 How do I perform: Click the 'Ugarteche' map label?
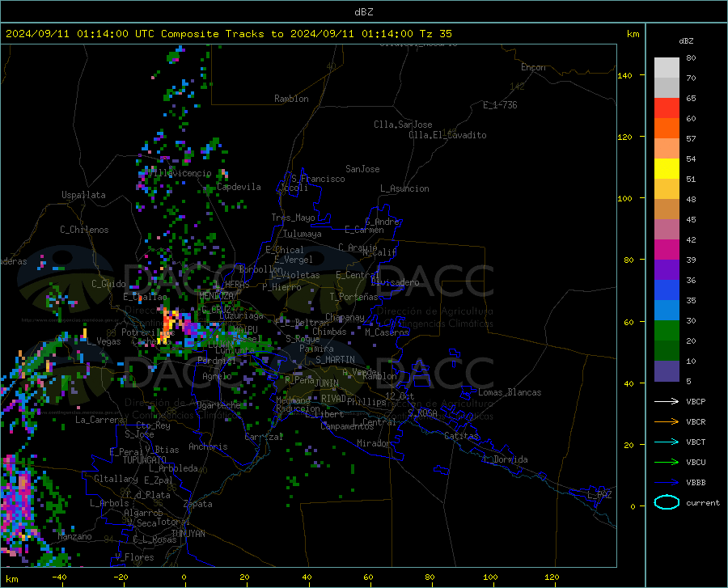click(x=218, y=405)
